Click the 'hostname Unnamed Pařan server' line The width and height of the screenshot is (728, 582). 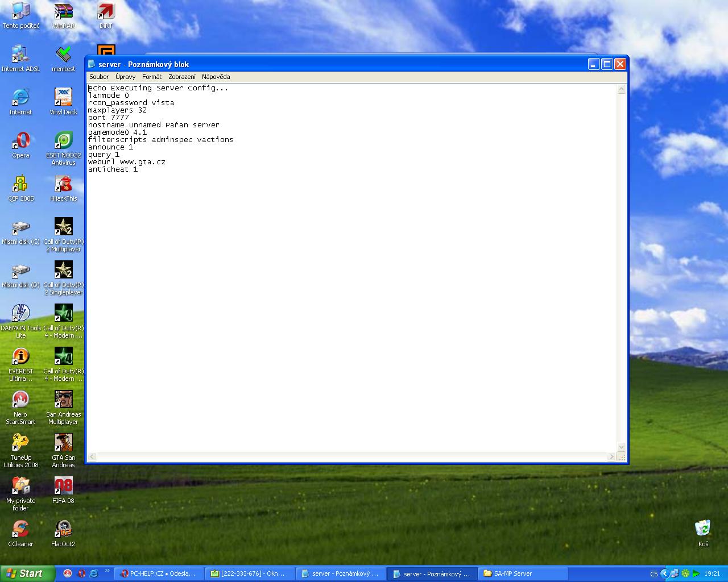point(154,125)
